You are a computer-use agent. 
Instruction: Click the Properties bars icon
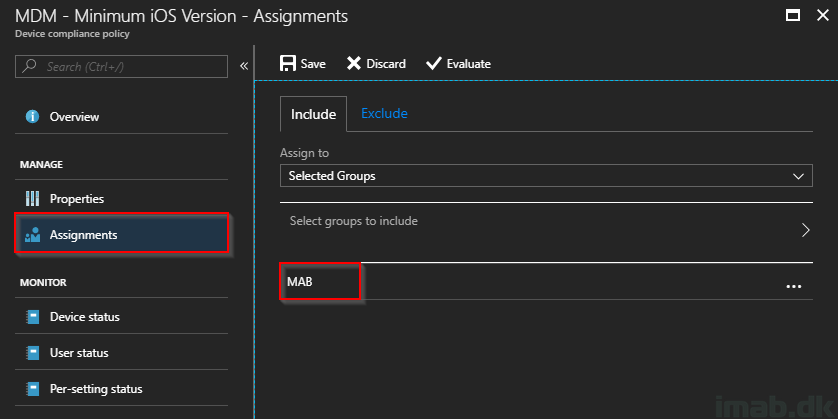pos(33,199)
